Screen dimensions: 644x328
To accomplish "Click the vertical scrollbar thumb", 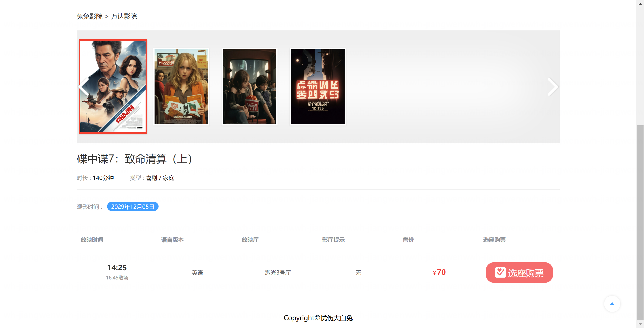I will click(640, 222).
